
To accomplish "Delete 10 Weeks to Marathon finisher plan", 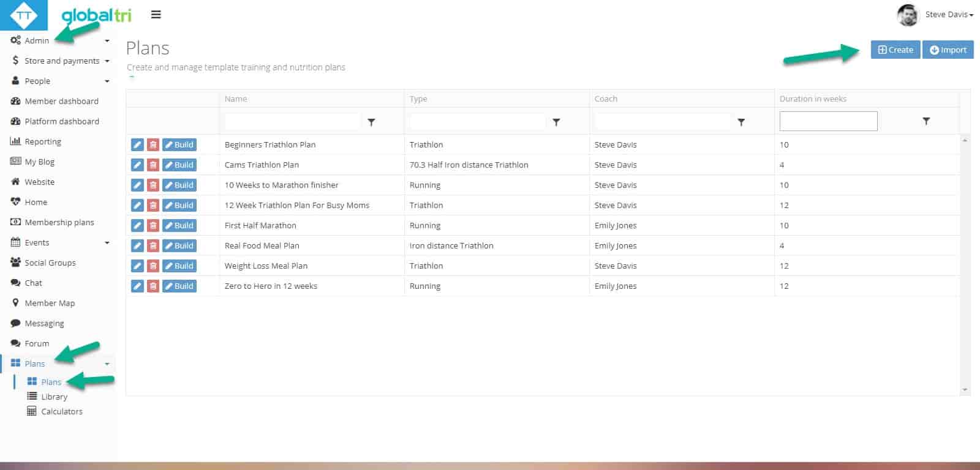I will (x=153, y=185).
